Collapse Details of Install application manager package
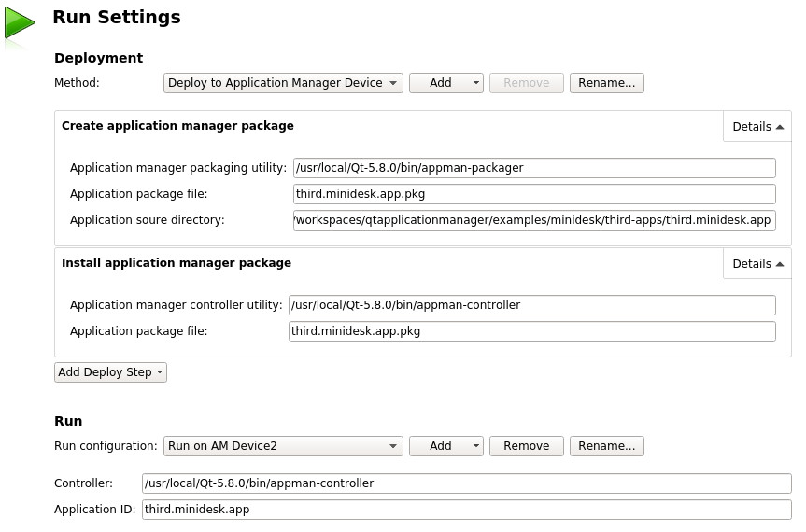 [757, 264]
